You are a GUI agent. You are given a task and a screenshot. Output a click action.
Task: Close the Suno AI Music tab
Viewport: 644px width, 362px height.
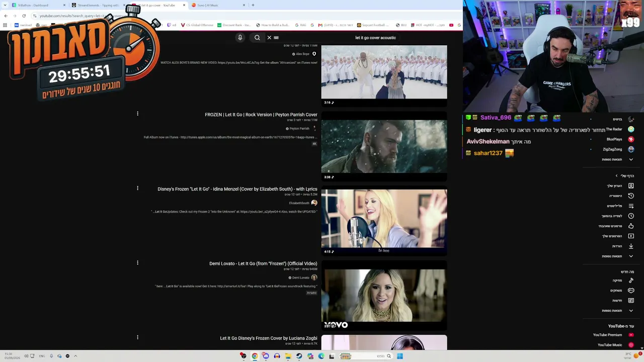pyautogui.click(x=244, y=5)
